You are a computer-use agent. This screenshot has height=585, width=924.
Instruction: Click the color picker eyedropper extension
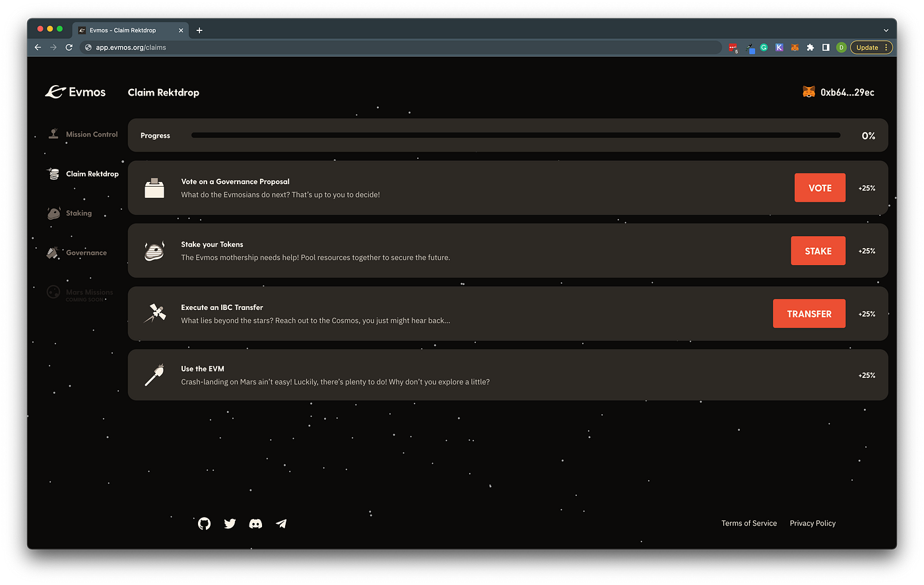[750, 47]
